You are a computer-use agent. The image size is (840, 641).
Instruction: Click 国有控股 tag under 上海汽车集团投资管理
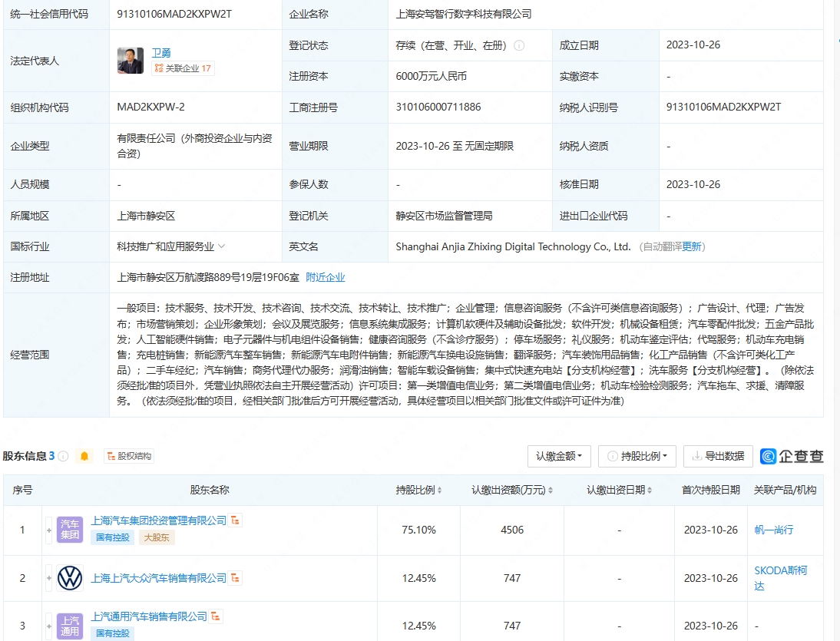113,537
